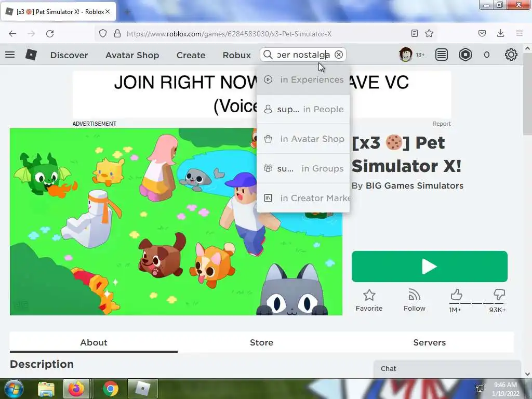This screenshot has width=532, height=399.
Task: Click the green Play button
Action: pos(429,267)
